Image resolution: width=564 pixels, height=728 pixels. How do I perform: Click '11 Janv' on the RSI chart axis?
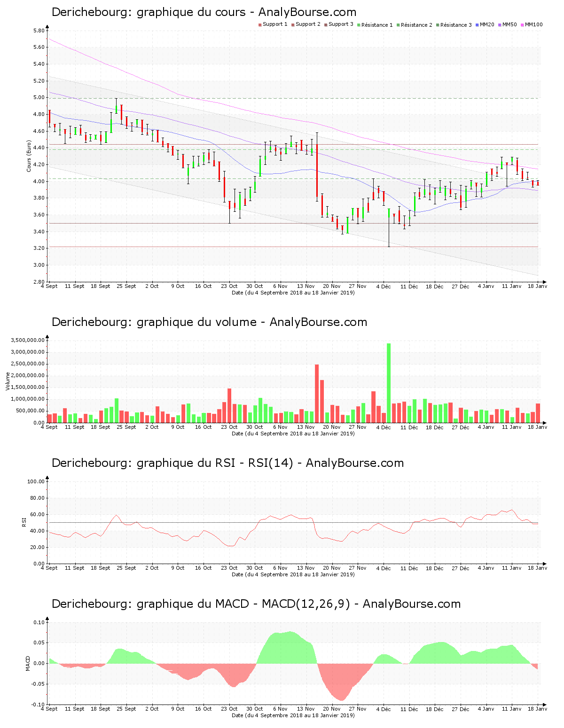pyautogui.click(x=512, y=568)
